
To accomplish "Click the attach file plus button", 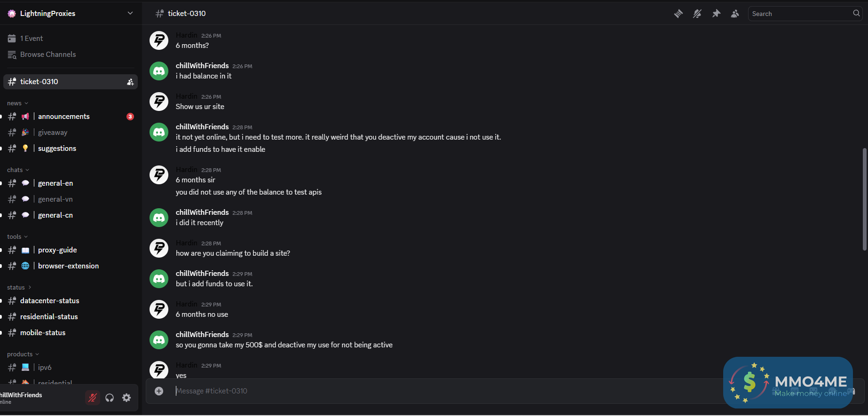I will click(x=159, y=391).
